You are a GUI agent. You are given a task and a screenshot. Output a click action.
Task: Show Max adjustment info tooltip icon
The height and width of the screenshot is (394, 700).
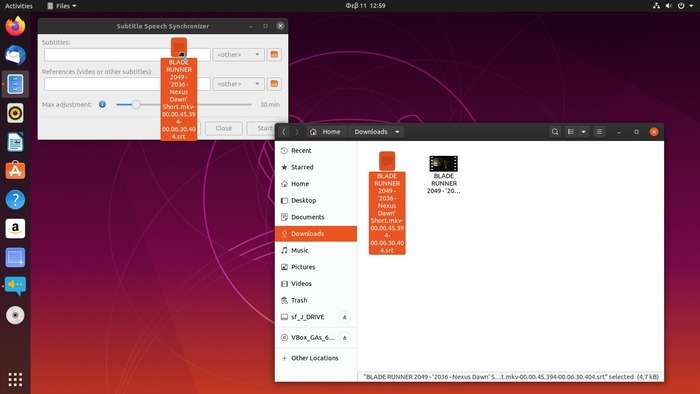(x=102, y=104)
